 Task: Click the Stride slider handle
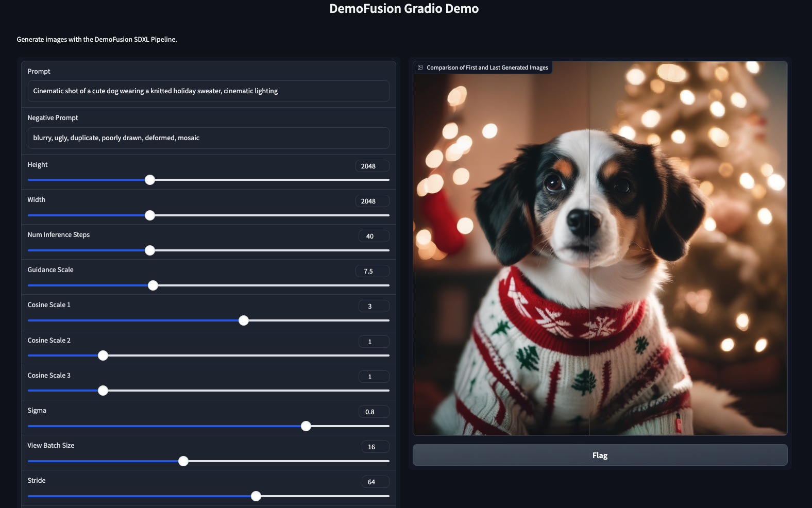pos(256,496)
